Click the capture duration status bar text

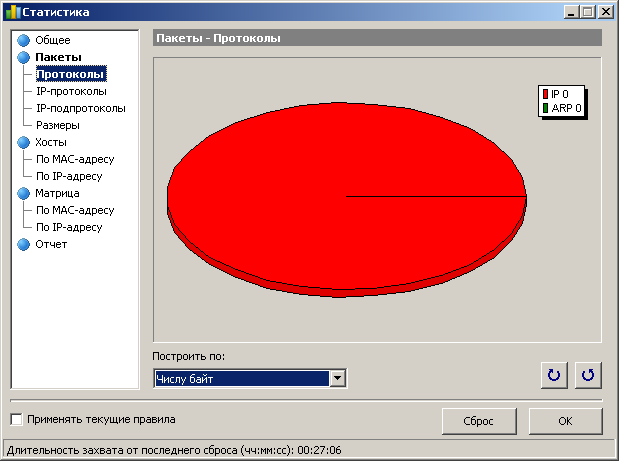(x=174, y=450)
